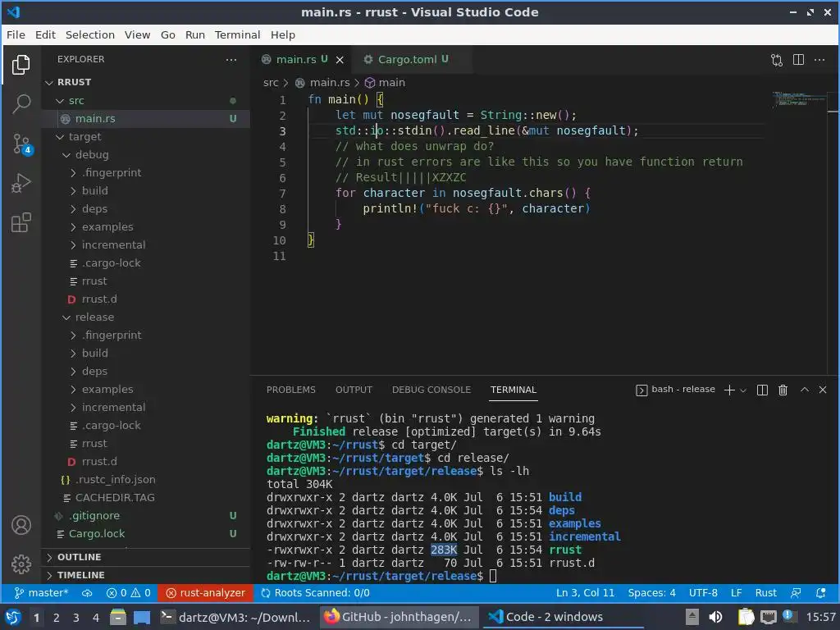The image size is (840, 630).
Task: Collapse the release folder
Action: (146, 317)
